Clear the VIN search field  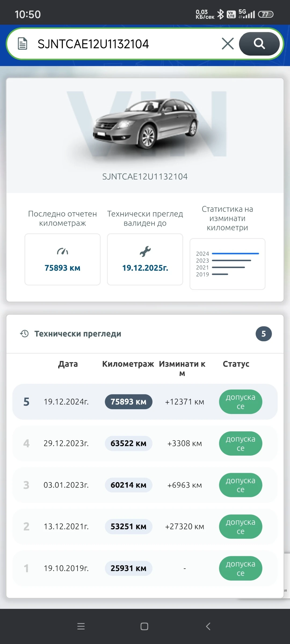pos(228,44)
